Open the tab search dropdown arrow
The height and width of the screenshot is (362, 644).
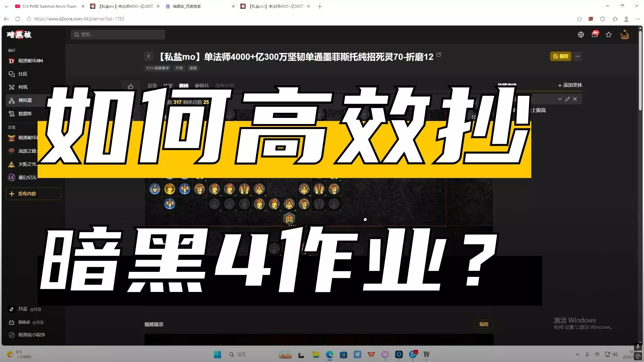click(x=6, y=6)
